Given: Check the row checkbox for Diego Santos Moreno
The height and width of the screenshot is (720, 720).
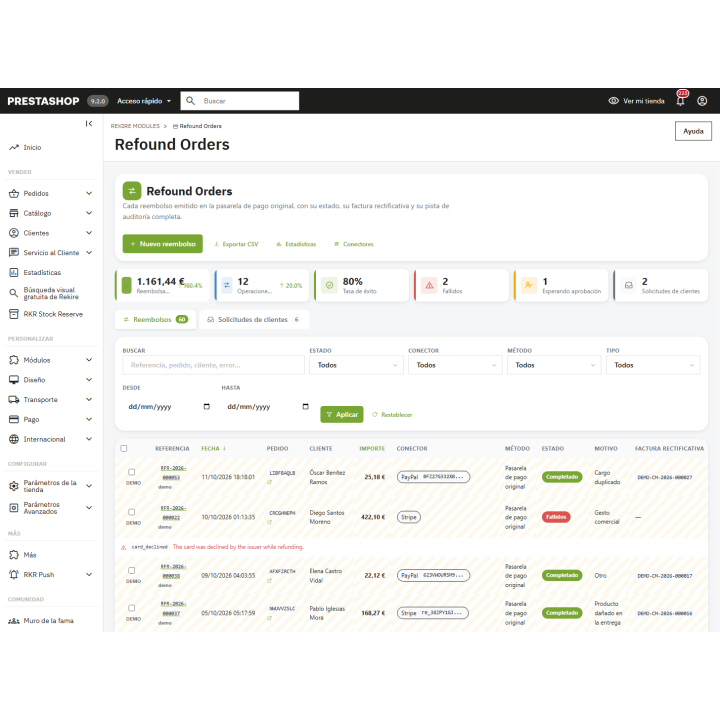Looking at the screenshot, I should pyautogui.click(x=132, y=512).
